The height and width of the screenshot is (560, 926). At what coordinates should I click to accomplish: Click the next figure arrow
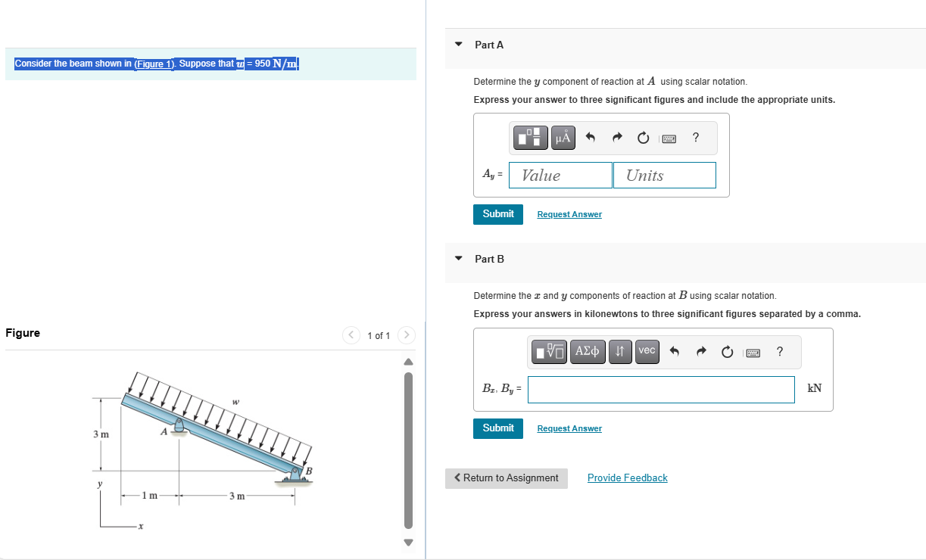click(407, 335)
